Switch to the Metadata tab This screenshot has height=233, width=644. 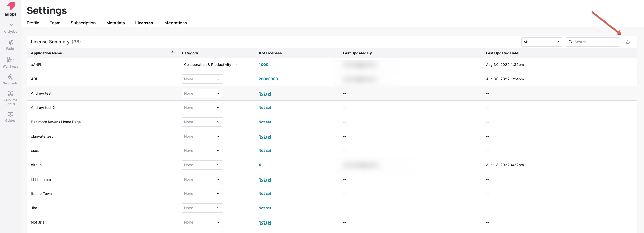pyautogui.click(x=115, y=23)
